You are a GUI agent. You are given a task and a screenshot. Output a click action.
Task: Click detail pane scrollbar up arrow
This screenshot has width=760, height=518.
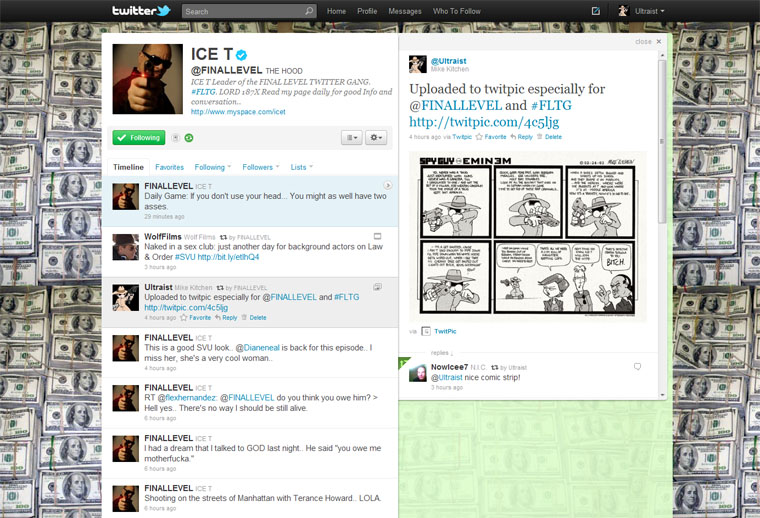coord(662,56)
